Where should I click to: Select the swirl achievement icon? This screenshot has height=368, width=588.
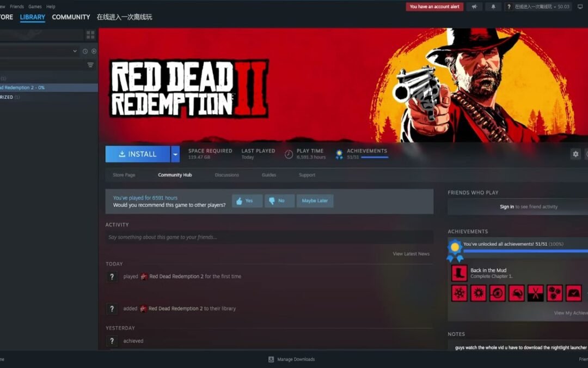[497, 293]
